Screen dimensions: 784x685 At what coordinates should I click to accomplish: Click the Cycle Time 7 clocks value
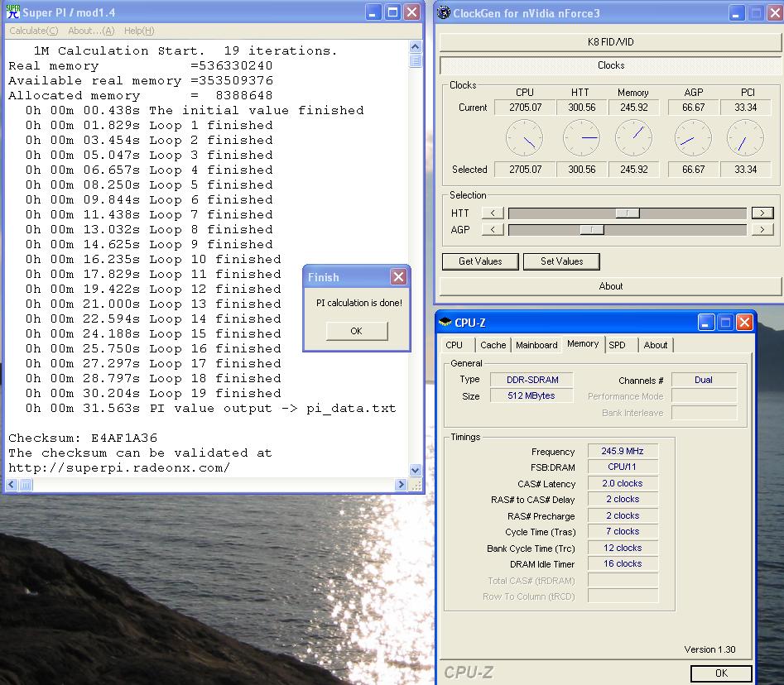(x=623, y=531)
